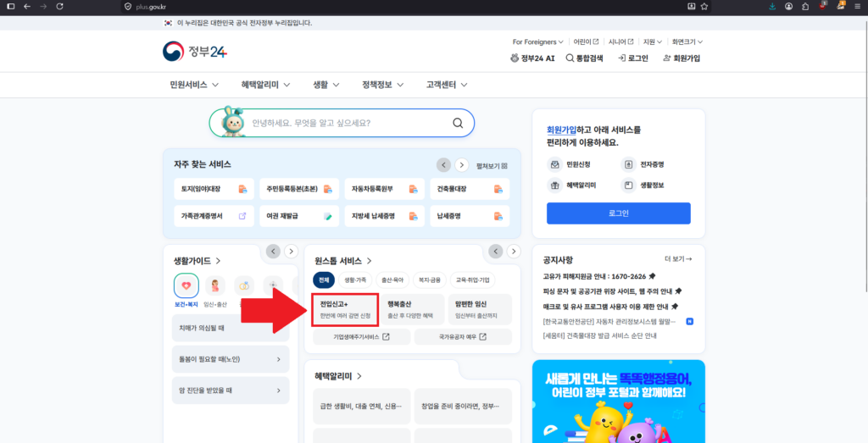Expand the 화면크기 dropdown

pos(687,42)
